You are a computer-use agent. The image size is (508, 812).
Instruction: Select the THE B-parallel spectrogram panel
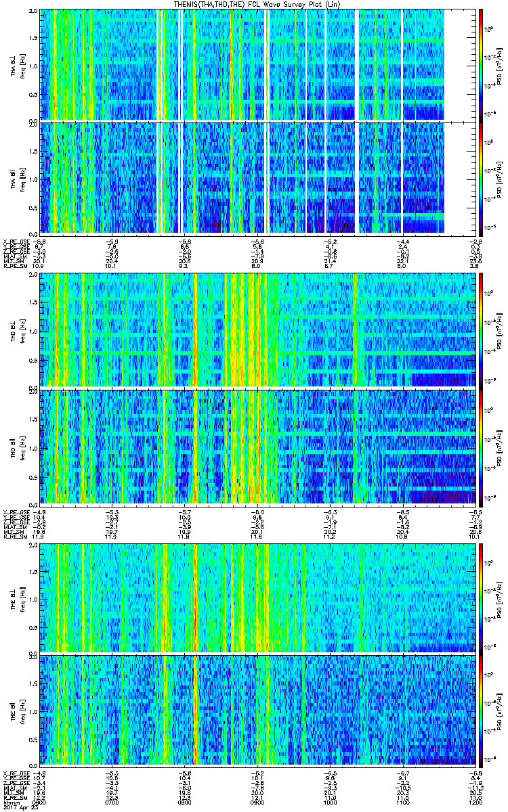(256, 710)
